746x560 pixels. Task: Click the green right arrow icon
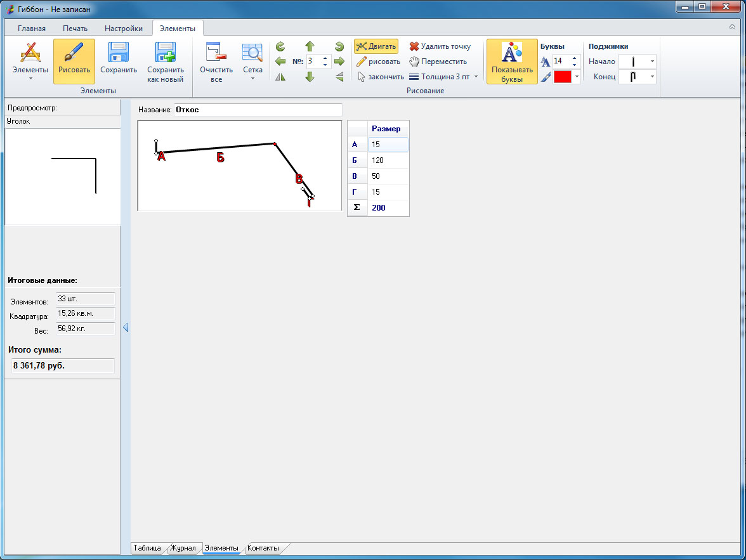[x=339, y=62]
